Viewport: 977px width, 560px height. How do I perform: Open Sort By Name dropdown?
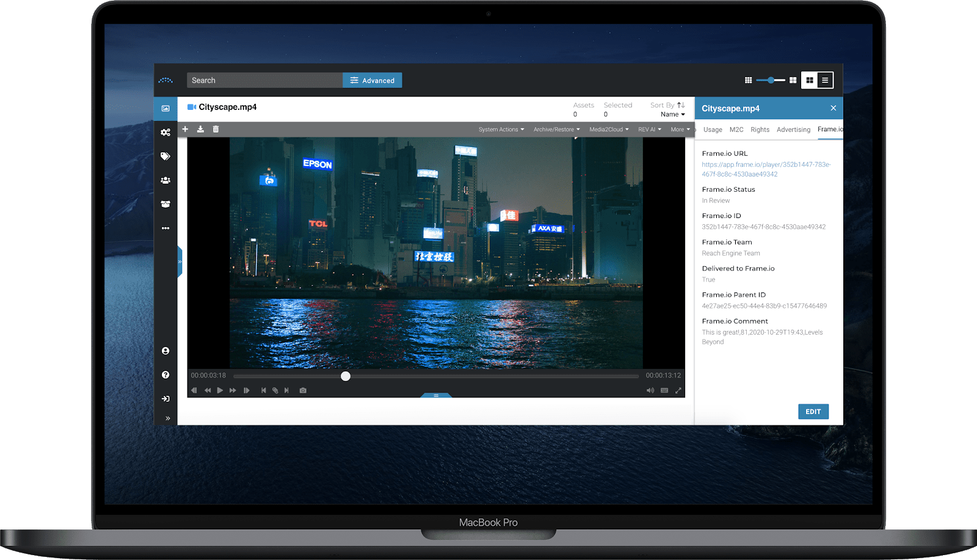[x=672, y=114]
